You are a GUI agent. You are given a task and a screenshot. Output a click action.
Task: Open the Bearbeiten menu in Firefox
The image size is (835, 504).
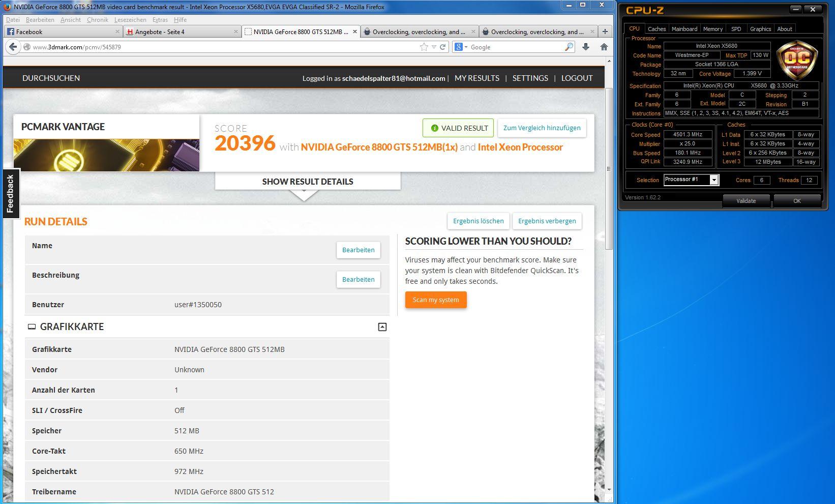click(40, 20)
